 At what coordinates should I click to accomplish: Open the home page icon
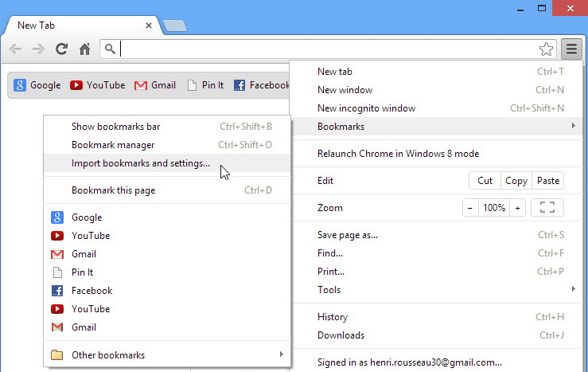(x=85, y=49)
